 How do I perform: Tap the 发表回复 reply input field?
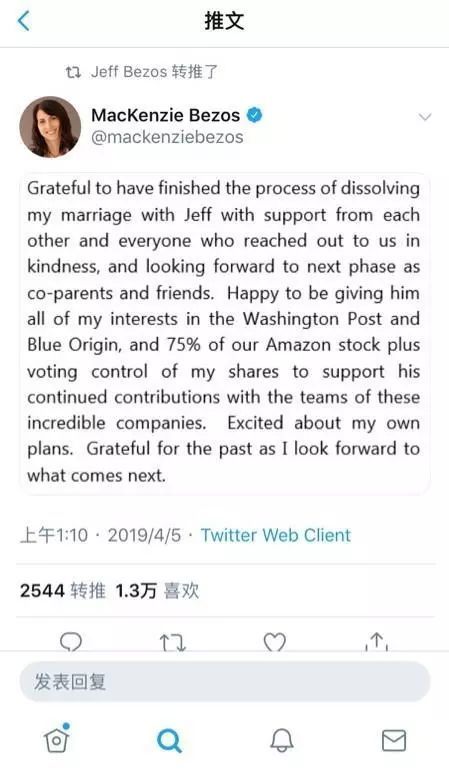tap(225, 682)
